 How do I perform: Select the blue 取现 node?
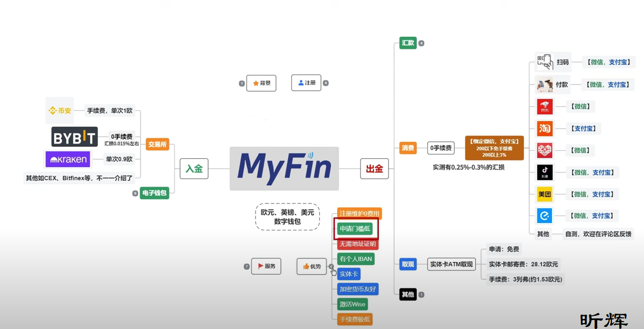[408, 264]
